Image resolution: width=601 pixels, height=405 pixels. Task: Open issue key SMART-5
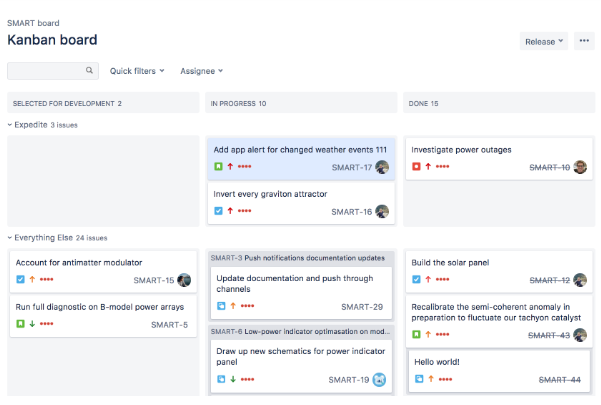(169, 325)
